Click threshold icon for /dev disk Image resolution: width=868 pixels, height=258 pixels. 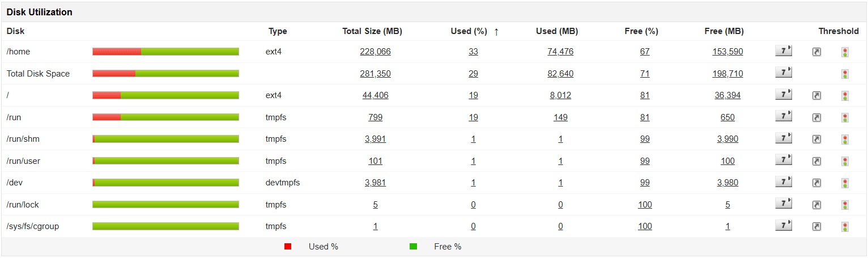pos(845,183)
